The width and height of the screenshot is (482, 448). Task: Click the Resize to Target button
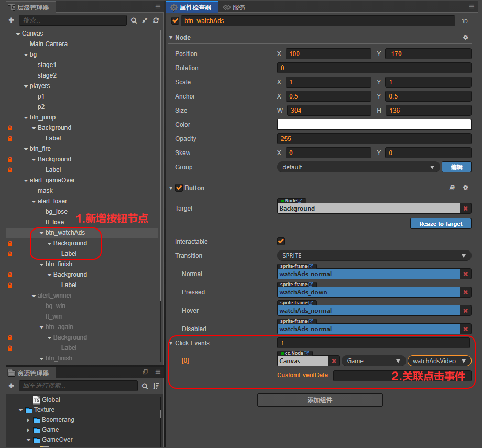click(440, 224)
